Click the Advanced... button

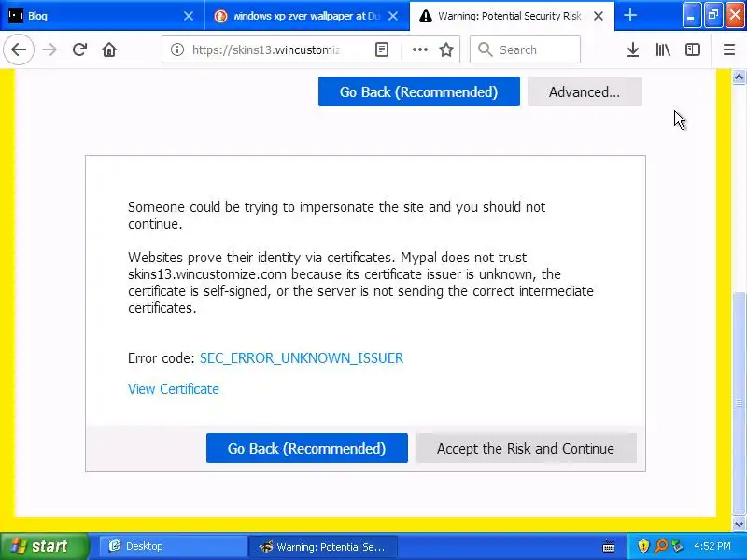(x=585, y=91)
